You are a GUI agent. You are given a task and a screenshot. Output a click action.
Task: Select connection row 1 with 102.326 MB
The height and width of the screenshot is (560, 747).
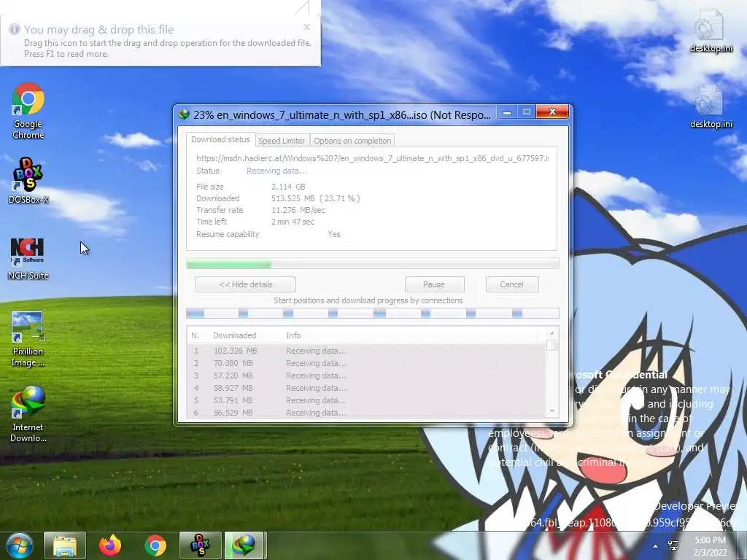[x=367, y=351]
